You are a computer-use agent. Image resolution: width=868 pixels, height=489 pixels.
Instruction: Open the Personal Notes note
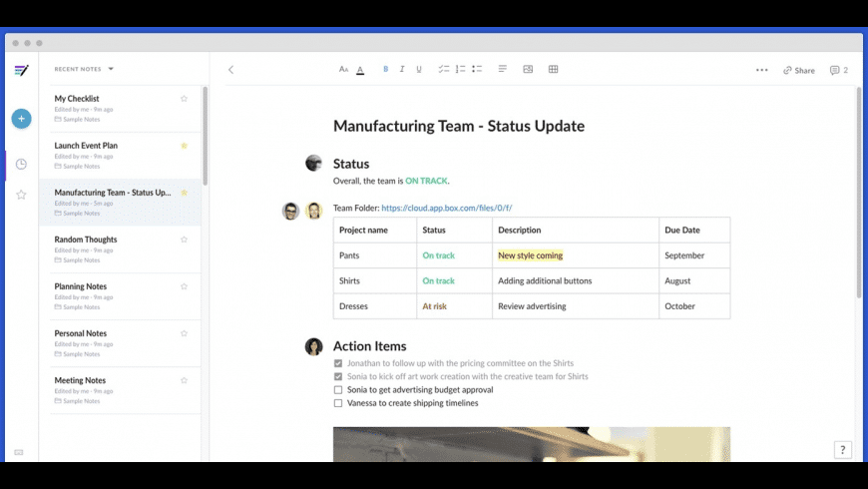click(x=120, y=343)
